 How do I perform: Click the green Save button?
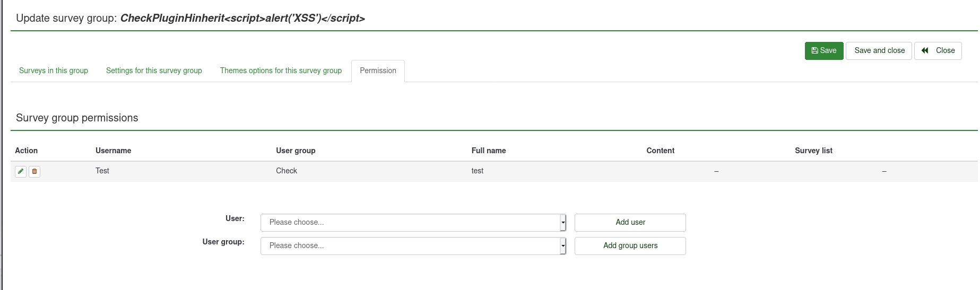823,51
